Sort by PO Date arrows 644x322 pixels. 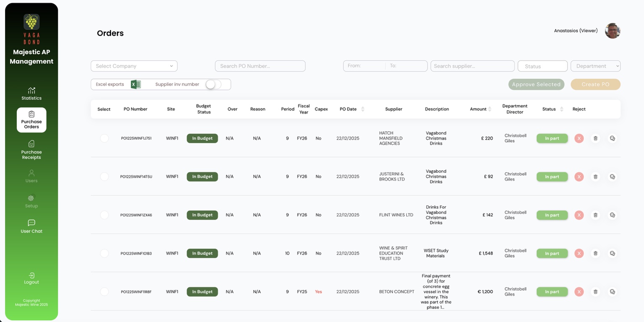point(363,109)
